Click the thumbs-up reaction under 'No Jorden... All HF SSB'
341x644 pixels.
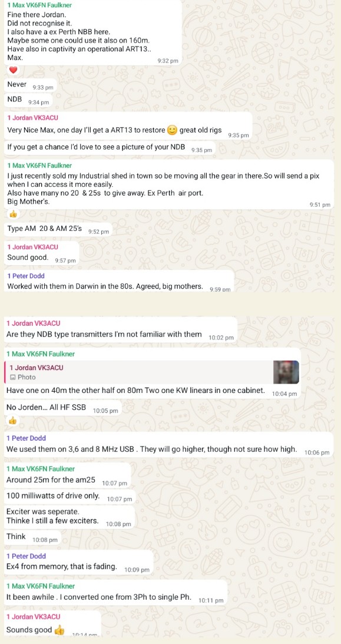[12, 420]
